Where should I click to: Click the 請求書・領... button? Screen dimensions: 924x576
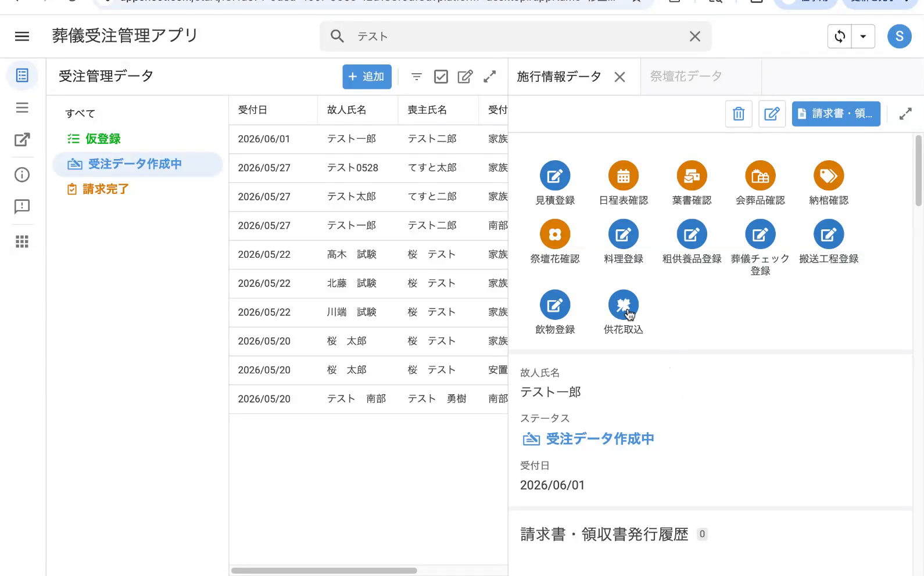[836, 114]
